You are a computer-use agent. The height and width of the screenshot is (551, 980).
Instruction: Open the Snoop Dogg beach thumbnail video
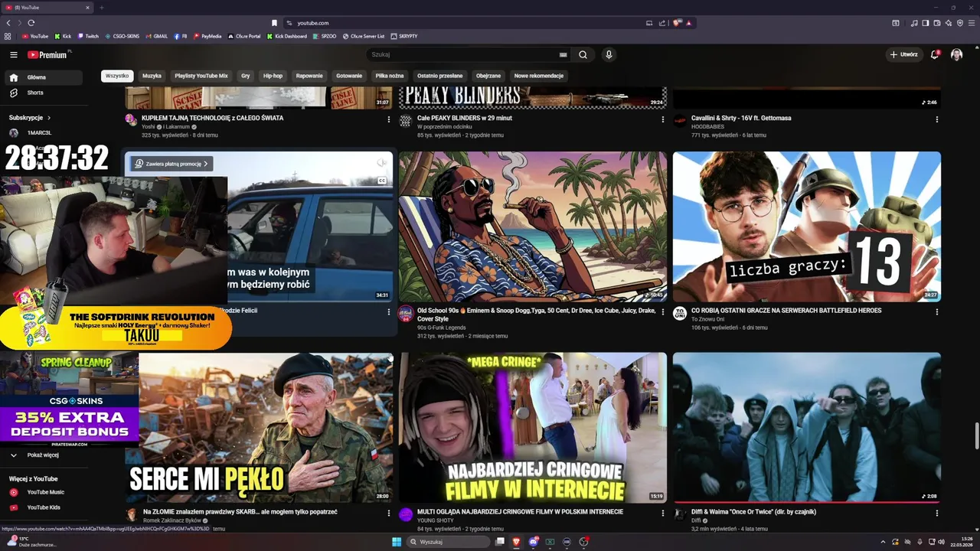(x=532, y=227)
